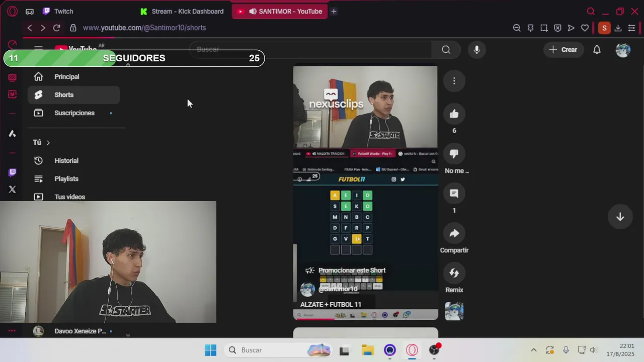Viewport: 644px width, 362px height.
Task: Click Promocionar este Short
Action: point(346,270)
